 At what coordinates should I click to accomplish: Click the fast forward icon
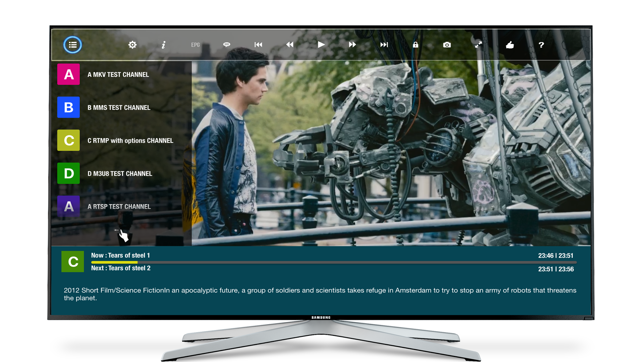(352, 45)
